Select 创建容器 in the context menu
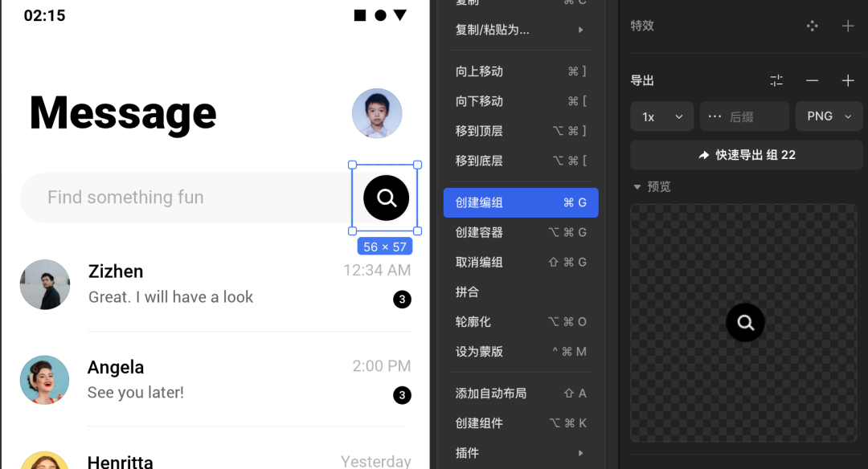 [520, 232]
